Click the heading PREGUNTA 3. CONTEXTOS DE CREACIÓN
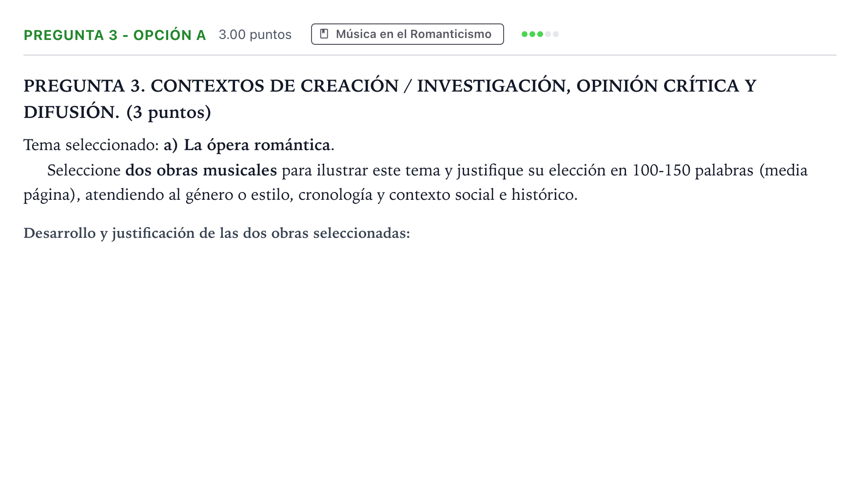This screenshot has width=860, height=504. (390, 99)
